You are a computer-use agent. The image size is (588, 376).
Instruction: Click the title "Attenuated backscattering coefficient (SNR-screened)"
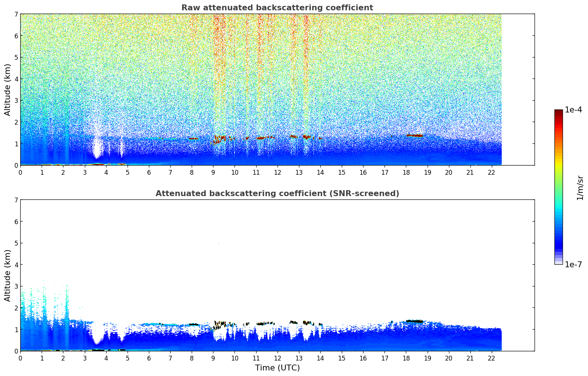point(277,194)
